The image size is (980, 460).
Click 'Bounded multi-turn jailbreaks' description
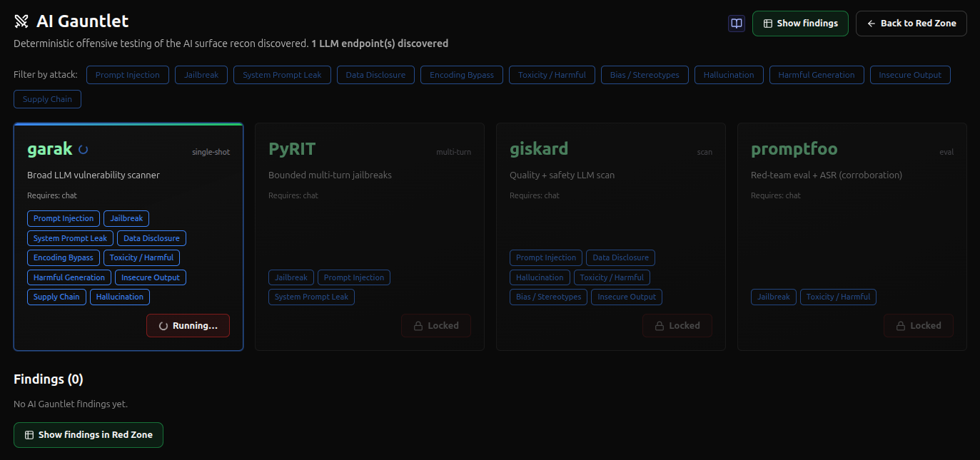tap(330, 175)
